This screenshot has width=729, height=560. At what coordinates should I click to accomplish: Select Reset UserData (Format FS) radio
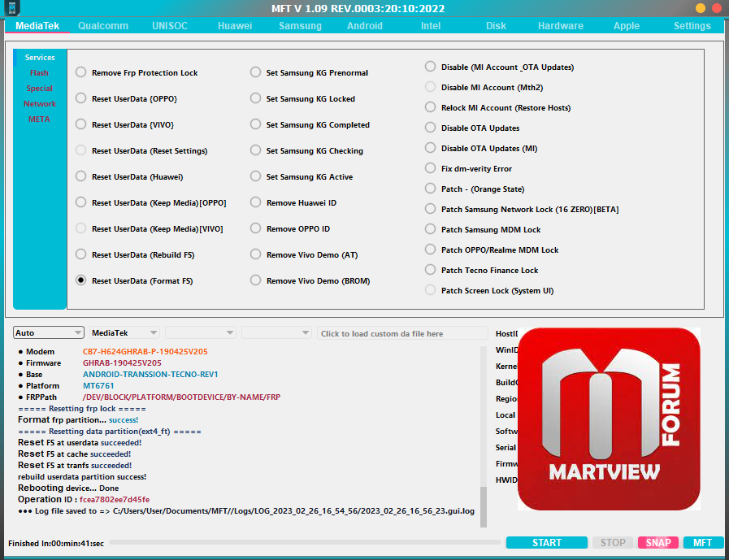pyautogui.click(x=134, y=281)
